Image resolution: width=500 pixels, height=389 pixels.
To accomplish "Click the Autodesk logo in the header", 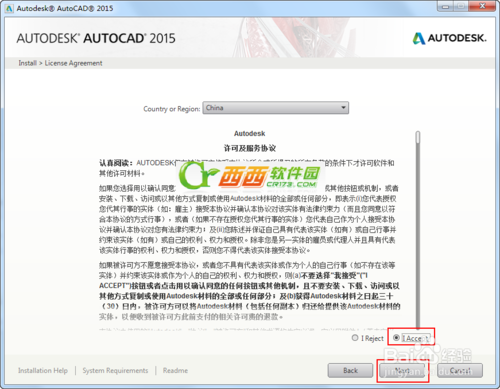I will 449,38.
